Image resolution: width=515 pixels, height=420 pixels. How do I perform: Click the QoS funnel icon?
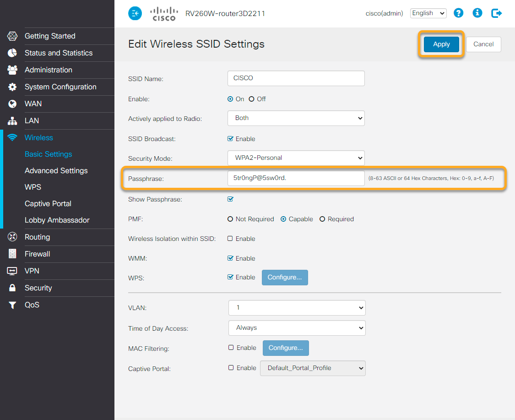(12, 305)
